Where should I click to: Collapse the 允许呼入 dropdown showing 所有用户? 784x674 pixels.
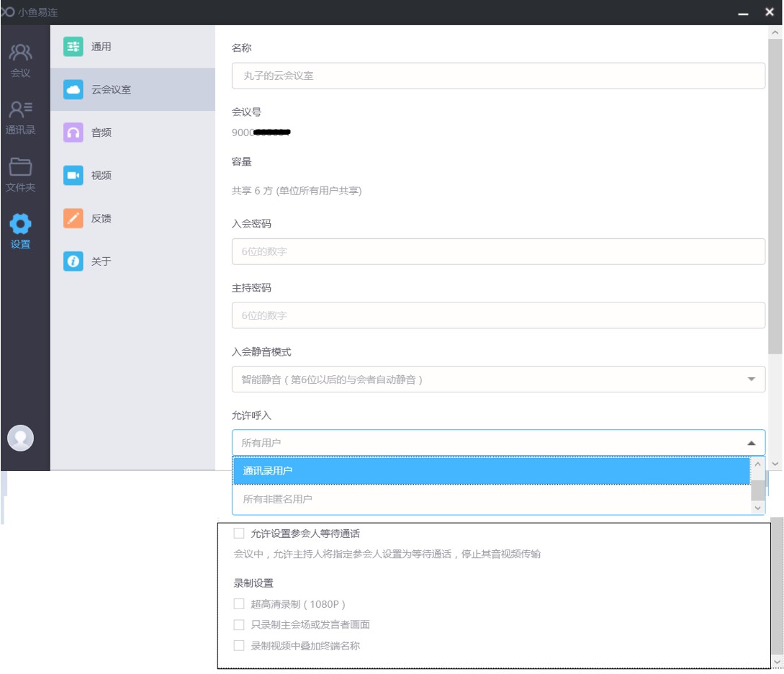point(498,443)
